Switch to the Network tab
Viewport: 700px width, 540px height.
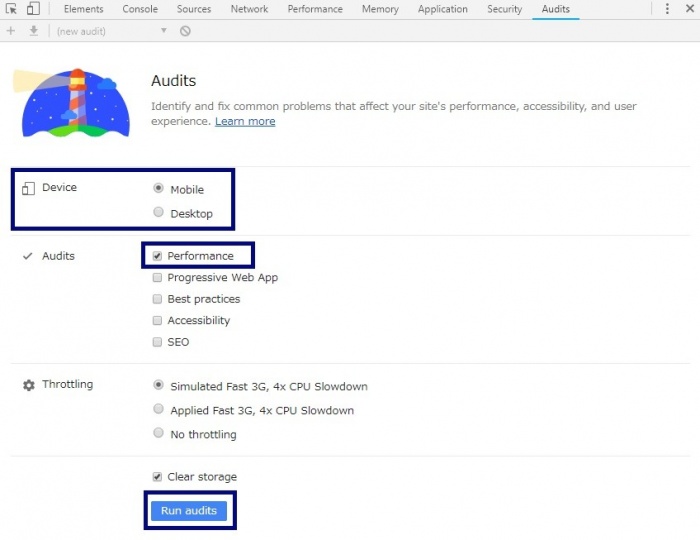pos(249,9)
